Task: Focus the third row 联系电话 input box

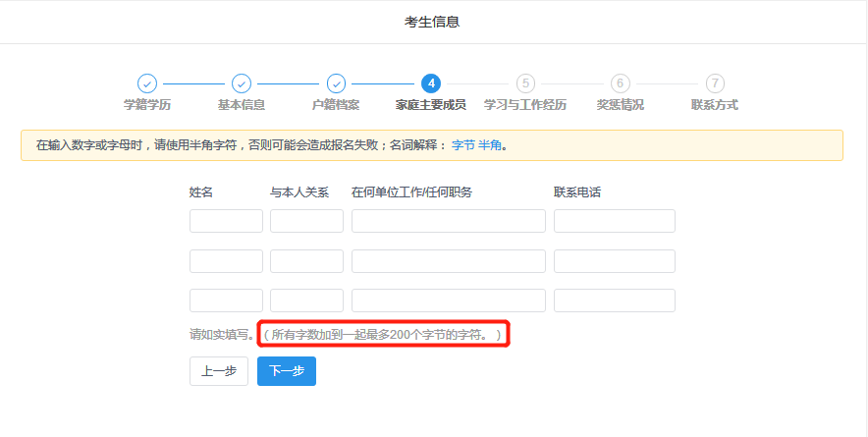Action: [x=614, y=300]
